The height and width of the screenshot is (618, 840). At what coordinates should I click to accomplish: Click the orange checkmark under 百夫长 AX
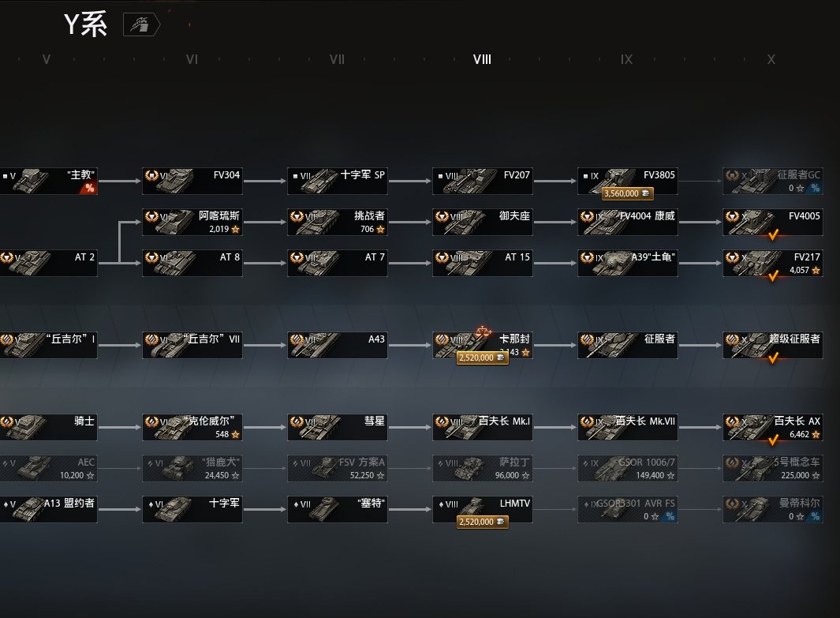point(773,440)
